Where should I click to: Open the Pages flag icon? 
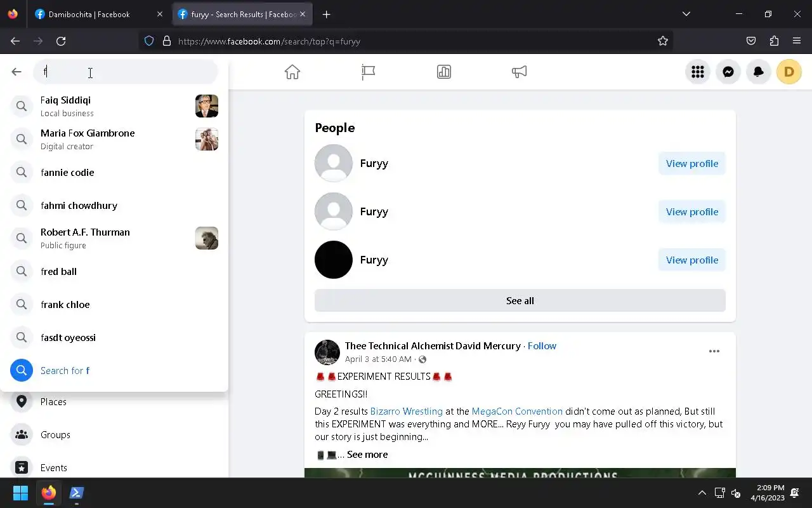[368, 72]
